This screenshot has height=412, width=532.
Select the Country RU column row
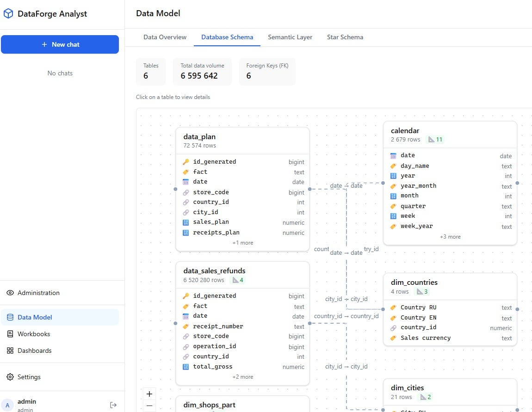(450, 307)
